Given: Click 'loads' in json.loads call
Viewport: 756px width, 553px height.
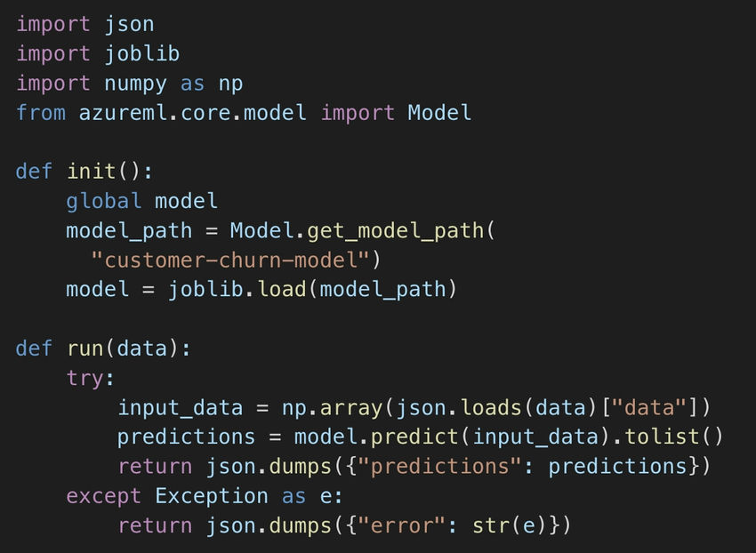Looking at the screenshot, I should 490,407.
